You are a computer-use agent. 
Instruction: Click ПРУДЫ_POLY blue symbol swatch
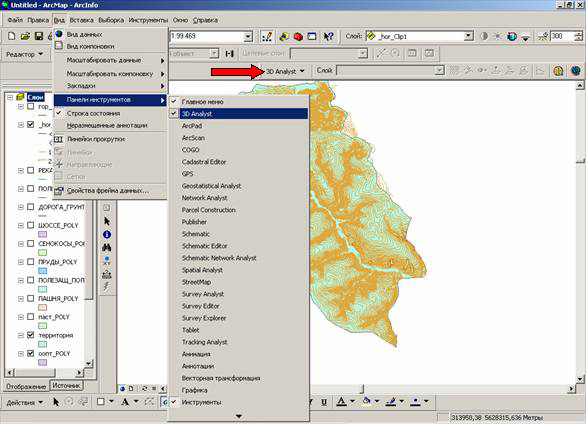[x=43, y=271]
